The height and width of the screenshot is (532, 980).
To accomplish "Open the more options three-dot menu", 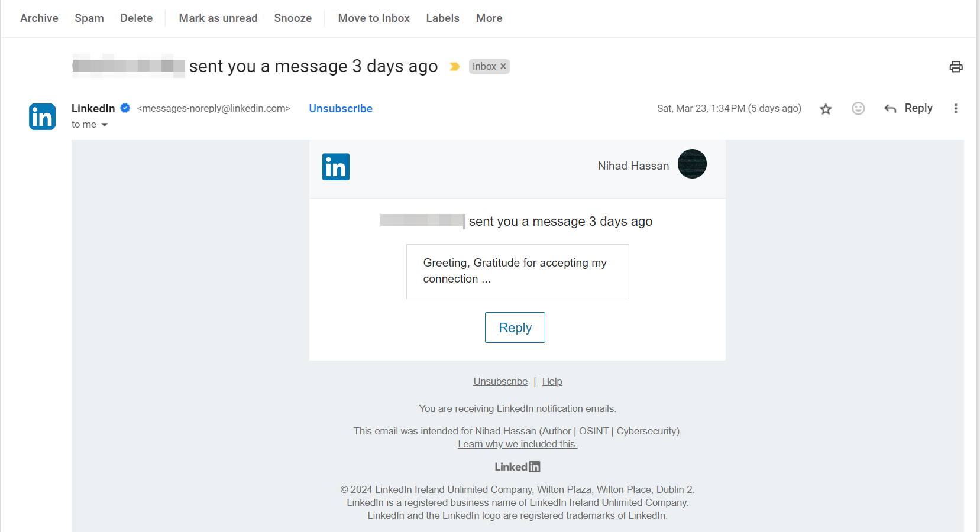I will pos(956,109).
